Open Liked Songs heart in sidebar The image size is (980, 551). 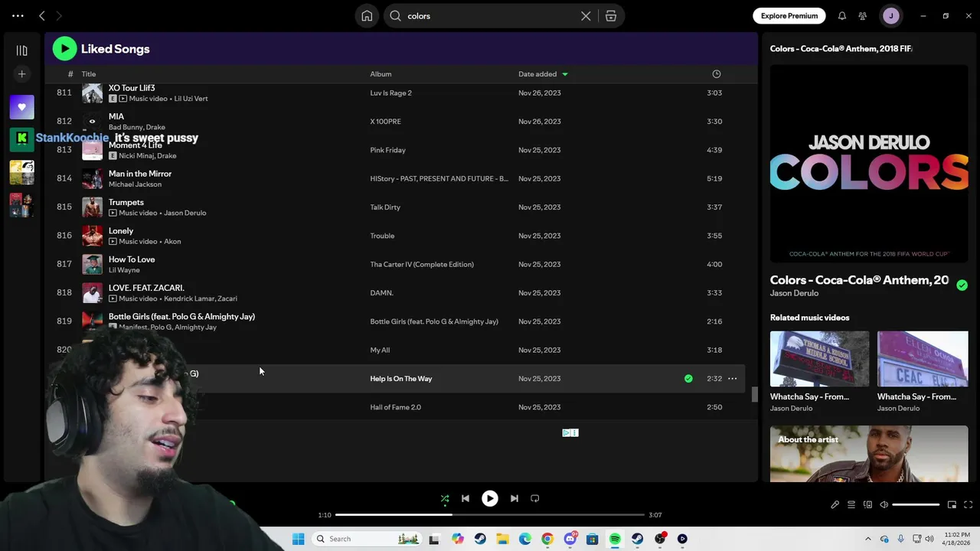click(x=21, y=107)
